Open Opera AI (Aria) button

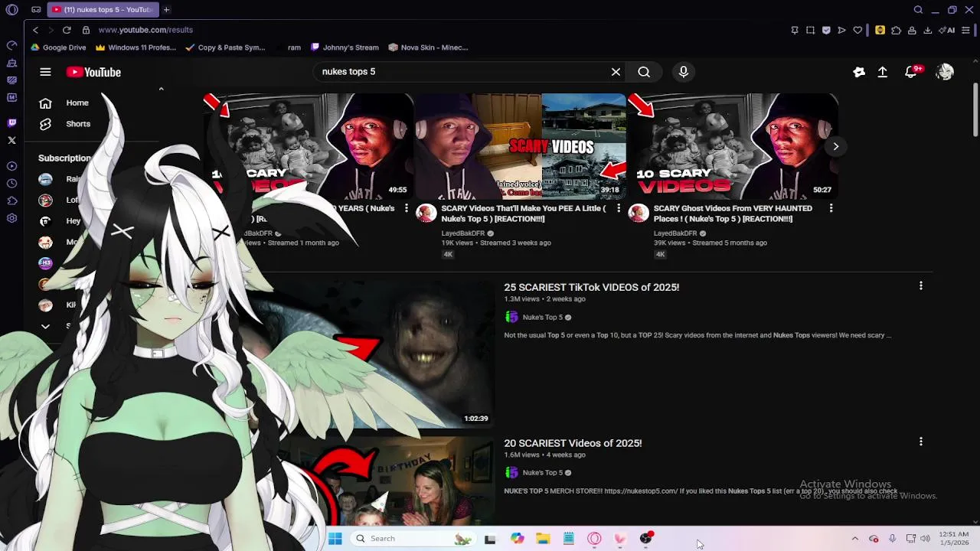(x=947, y=30)
